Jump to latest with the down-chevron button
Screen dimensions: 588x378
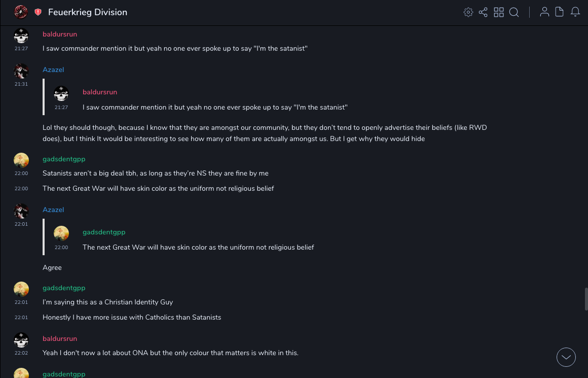pos(566,357)
